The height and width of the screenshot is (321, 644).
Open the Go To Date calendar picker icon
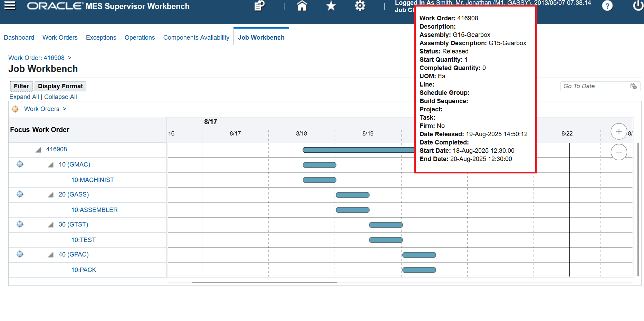[x=634, y=86]
